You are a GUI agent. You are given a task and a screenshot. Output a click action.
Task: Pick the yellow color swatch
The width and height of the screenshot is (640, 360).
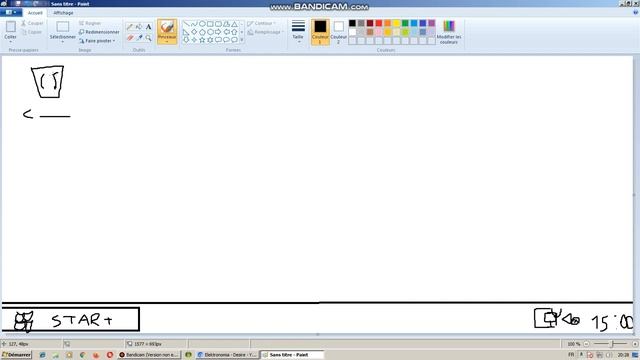coord(396,23)
